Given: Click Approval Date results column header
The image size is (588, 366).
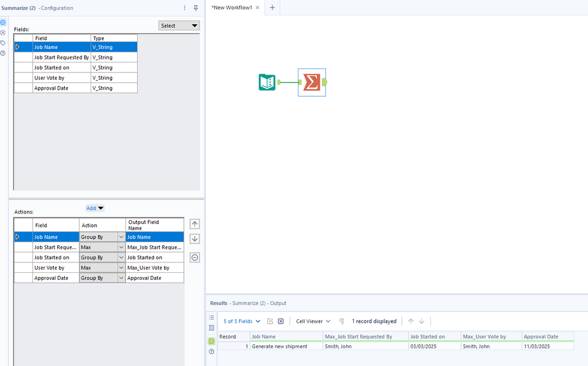Looking at the screenshot, I should [548, 337].
